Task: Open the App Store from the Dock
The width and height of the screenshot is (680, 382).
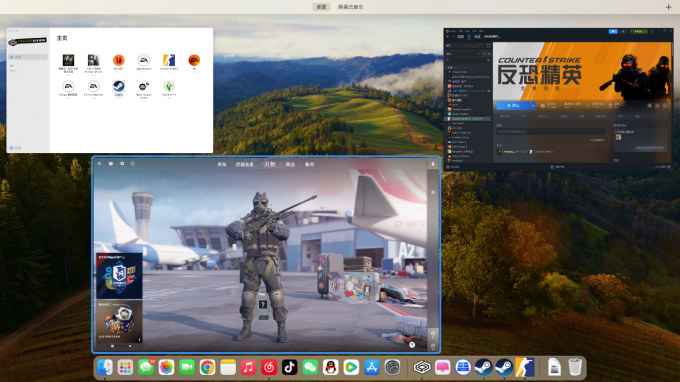Action: 372,368
